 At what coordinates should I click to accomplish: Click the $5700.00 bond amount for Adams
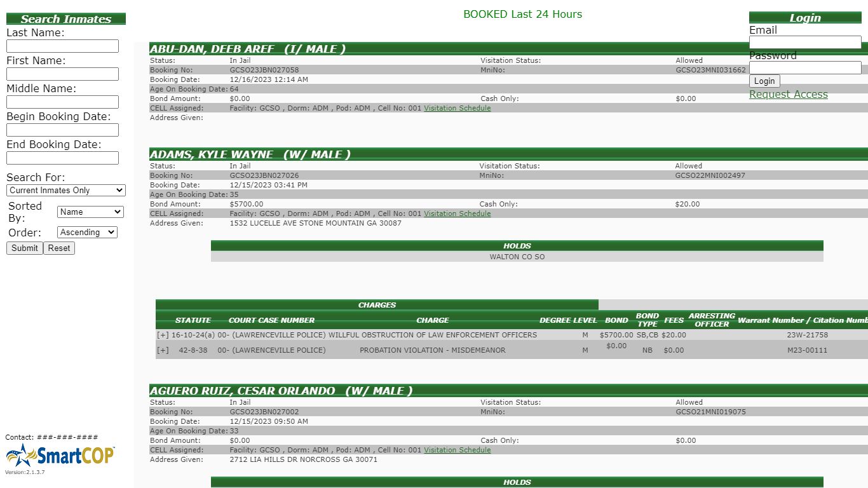247,204
